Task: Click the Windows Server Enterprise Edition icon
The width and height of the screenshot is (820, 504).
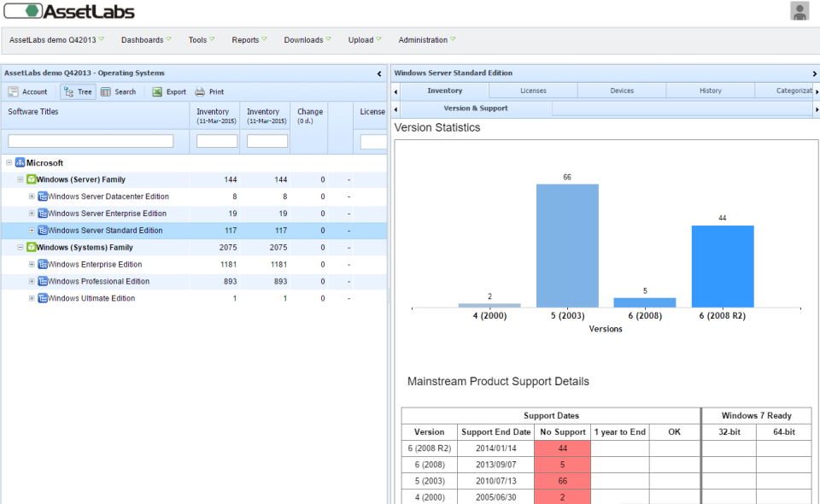Action: [x=43, y=214]
